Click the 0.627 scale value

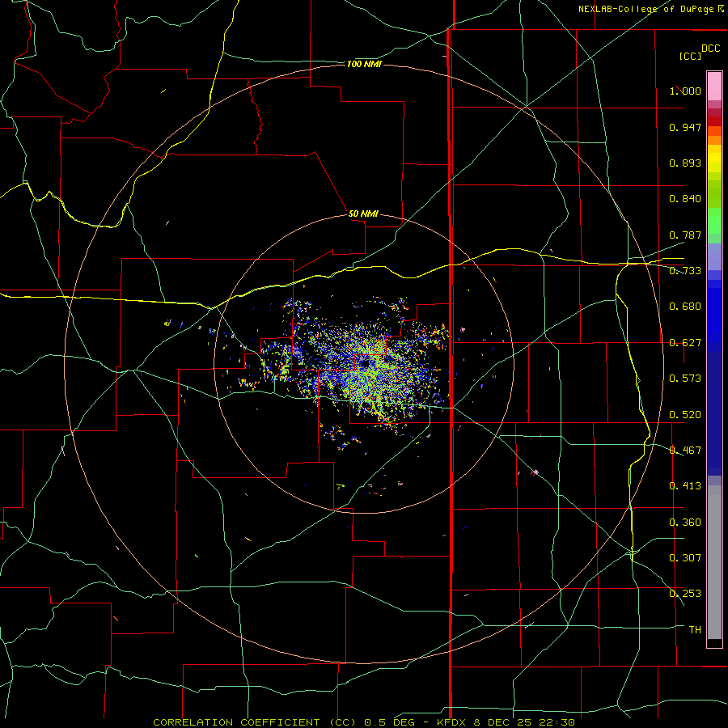tap(685, 343)
